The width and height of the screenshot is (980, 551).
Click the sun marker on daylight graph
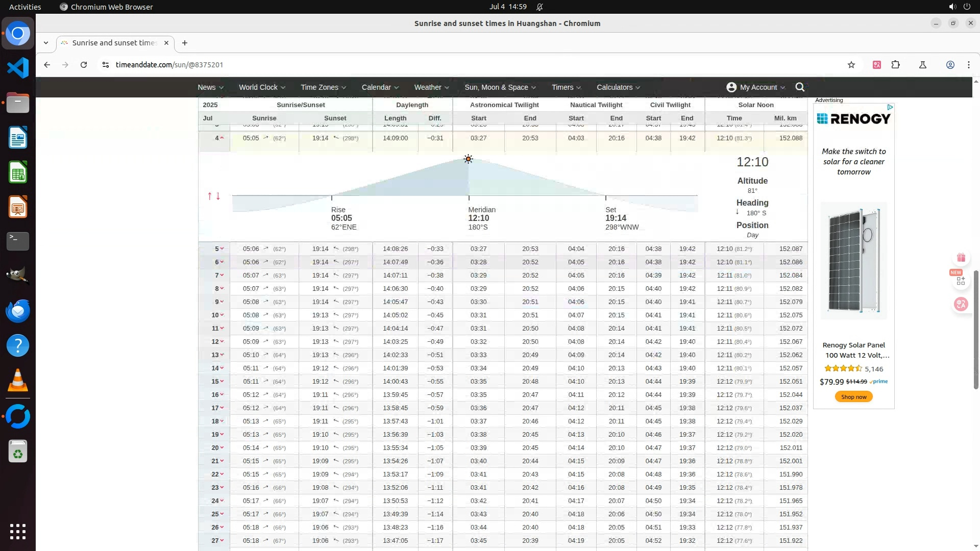468,159
